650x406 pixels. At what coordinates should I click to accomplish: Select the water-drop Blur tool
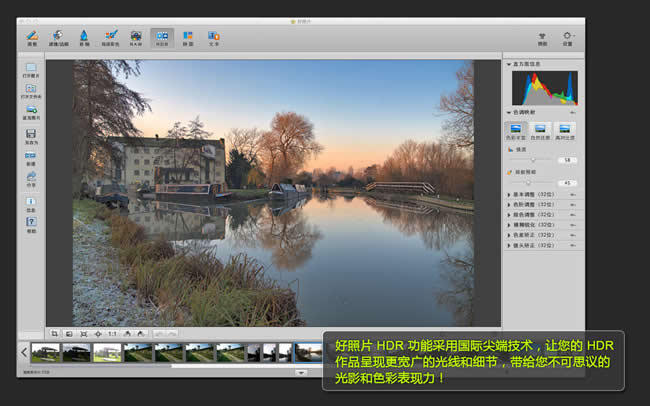[x=84, y=38]
